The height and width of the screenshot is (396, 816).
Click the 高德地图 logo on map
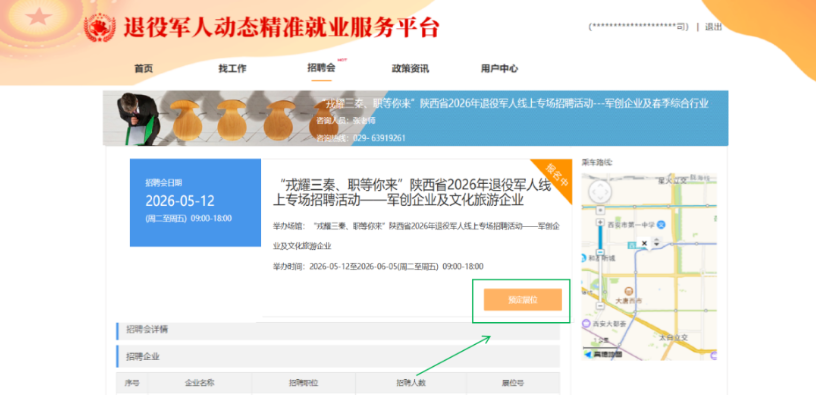pyautogui.click(x=603, y=354)
